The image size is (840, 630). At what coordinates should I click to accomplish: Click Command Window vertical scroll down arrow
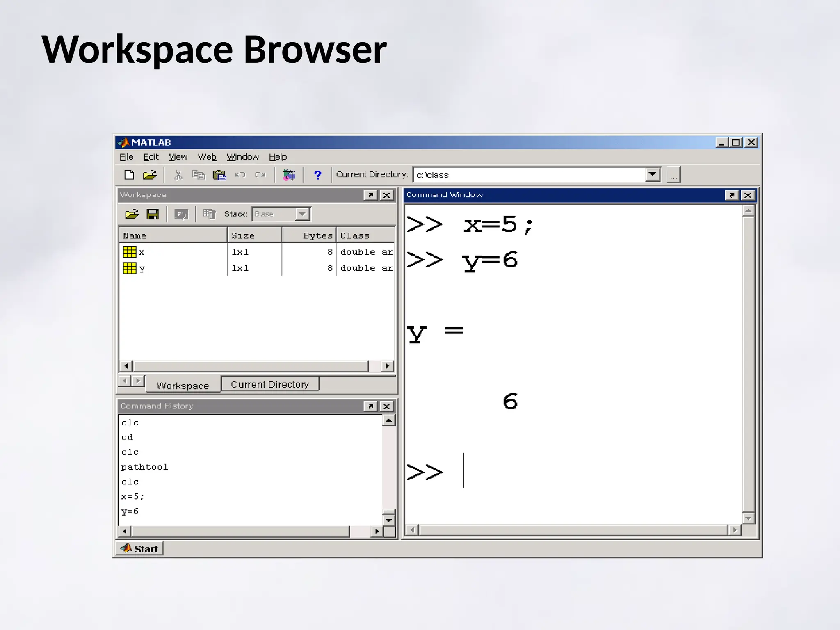point(749,518)
